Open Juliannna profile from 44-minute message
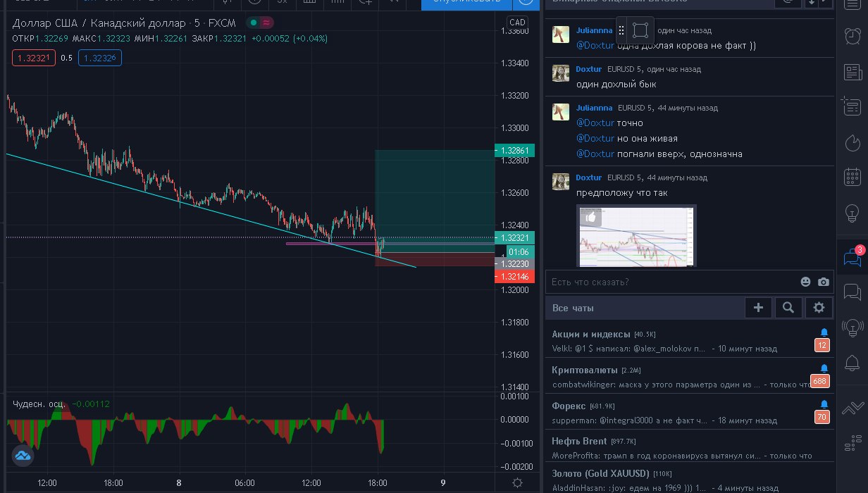Viewport: 868px width, 493px height. click(594, 108)
